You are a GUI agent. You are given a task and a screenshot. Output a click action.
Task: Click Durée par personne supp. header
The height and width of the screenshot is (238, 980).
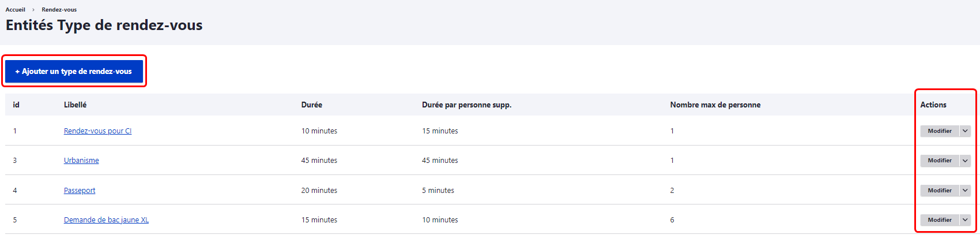[x=466, y=105]
